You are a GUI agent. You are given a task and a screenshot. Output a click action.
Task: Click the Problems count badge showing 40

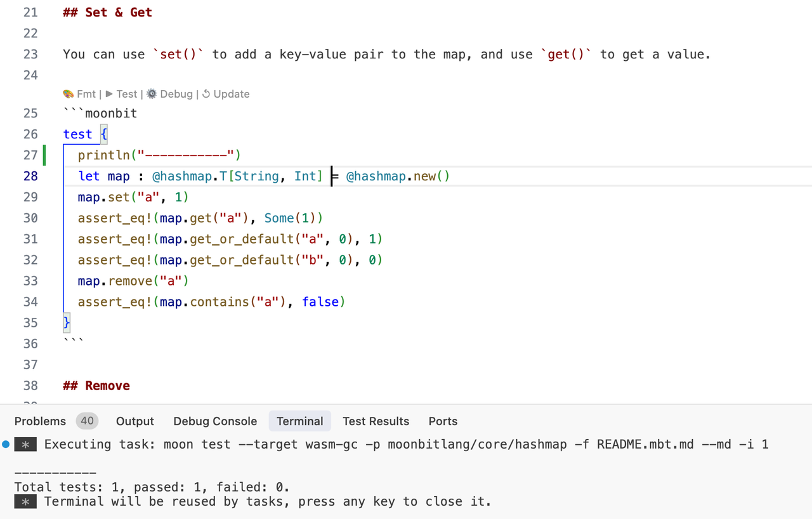87,421
